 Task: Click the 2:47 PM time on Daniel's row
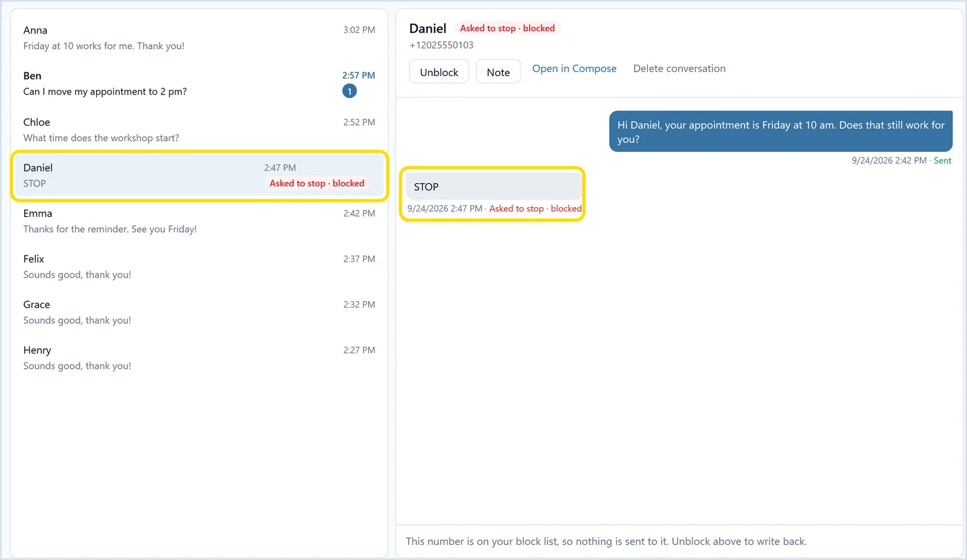pos(280,168)
